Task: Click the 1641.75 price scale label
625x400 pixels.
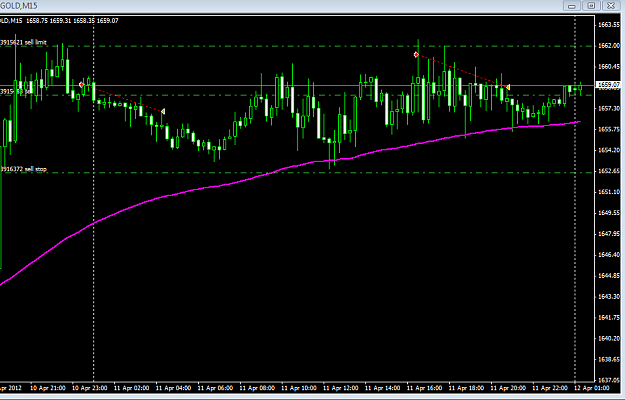Action: pos(609,317)
